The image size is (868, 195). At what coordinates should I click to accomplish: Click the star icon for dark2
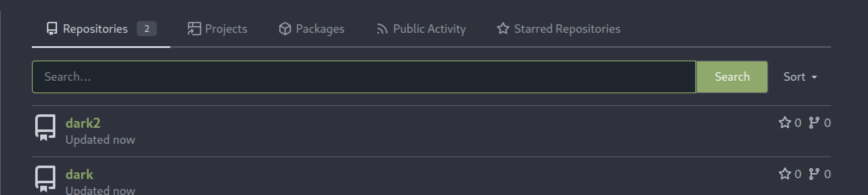785,123
